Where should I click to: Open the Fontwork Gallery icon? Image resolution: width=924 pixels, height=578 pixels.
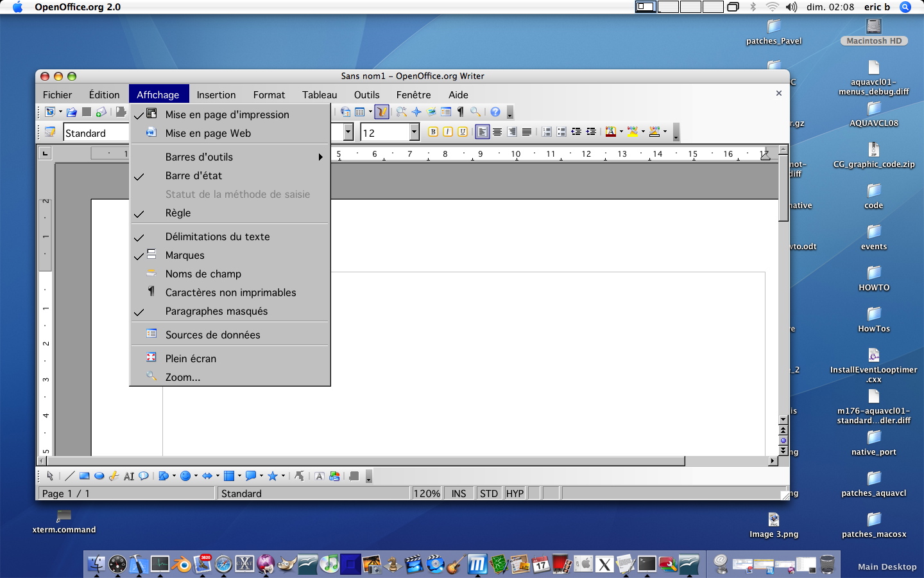pyautogui.click(x=319, y=476)
